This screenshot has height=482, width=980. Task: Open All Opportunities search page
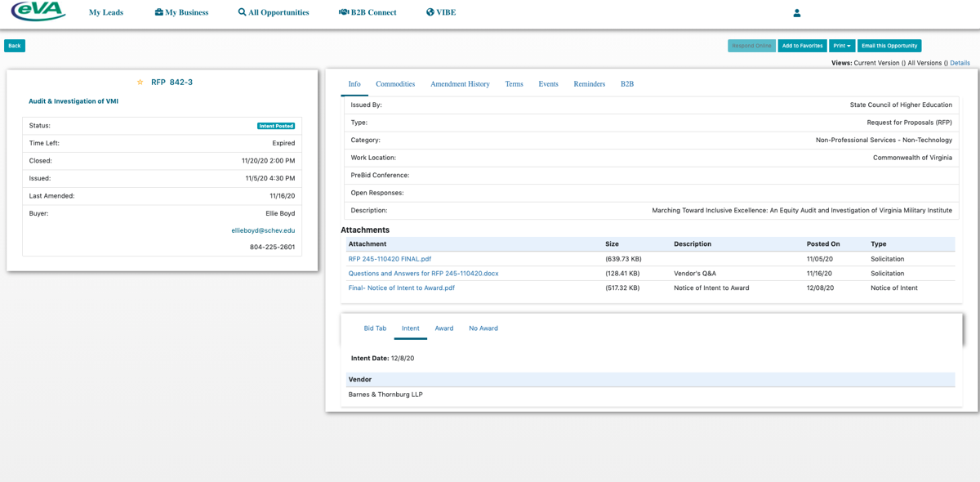point(274,13)
